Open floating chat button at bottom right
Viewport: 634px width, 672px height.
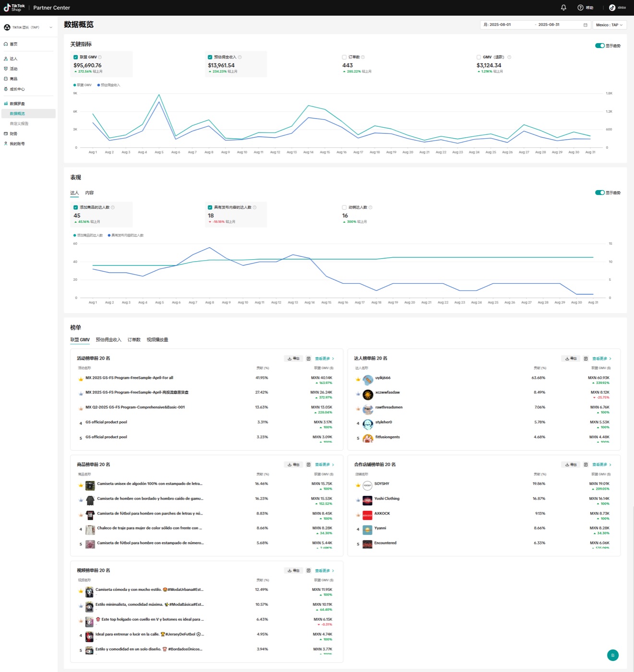tap(613, 655)
